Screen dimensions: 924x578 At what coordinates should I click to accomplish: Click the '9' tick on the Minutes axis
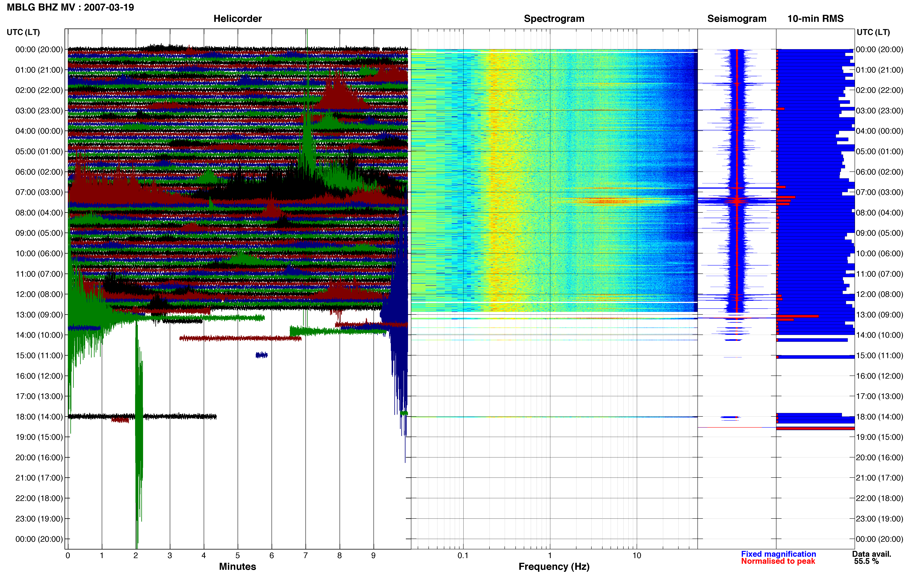[x=373, y=555]
